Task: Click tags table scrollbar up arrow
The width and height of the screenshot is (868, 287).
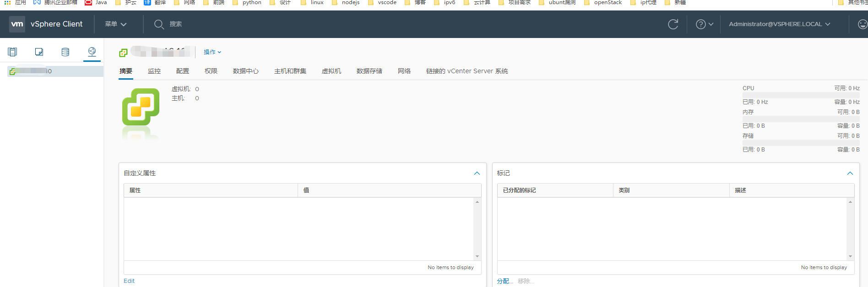Action: [x=850, y=202]
